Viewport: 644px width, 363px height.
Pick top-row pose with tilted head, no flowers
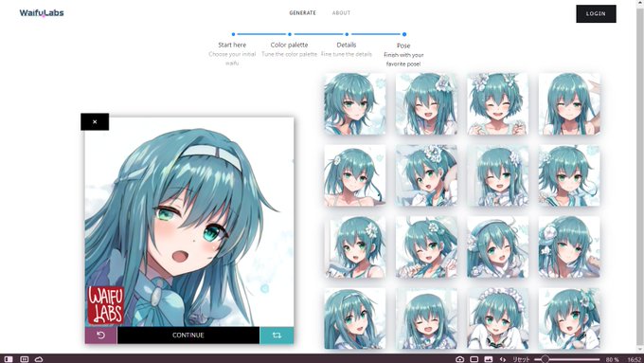pyautogui.click(x=355, y=104)
